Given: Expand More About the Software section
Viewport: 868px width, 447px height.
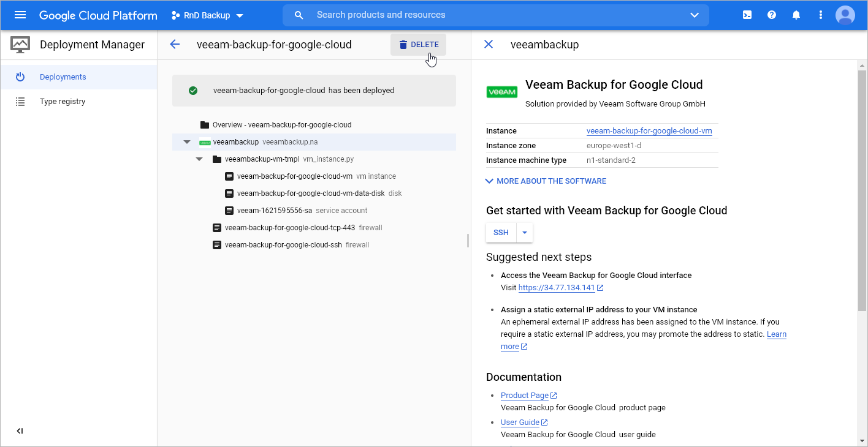Looking at the screenshot, I should [x=546, y=181].
